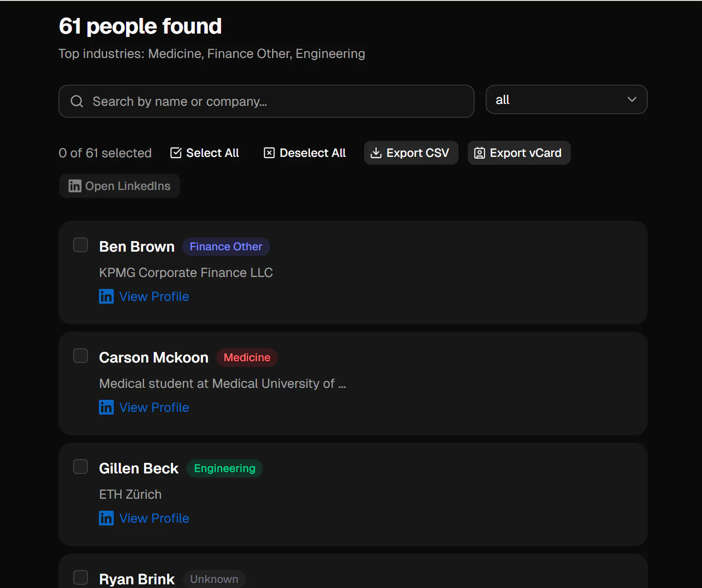Click the download icon on Export CSV

coord(376,153)
